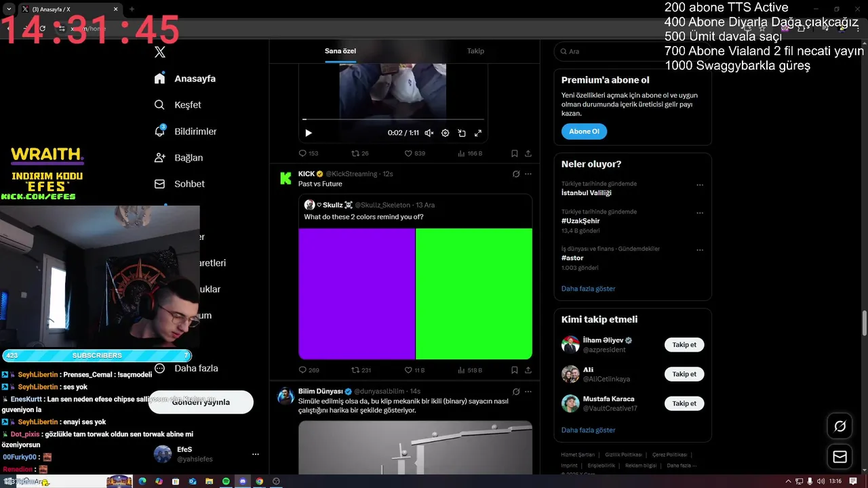Viewport: 868px width, 488px height.
Task: Open Spotify from the taskbar
Action: [x=226, y=481]
